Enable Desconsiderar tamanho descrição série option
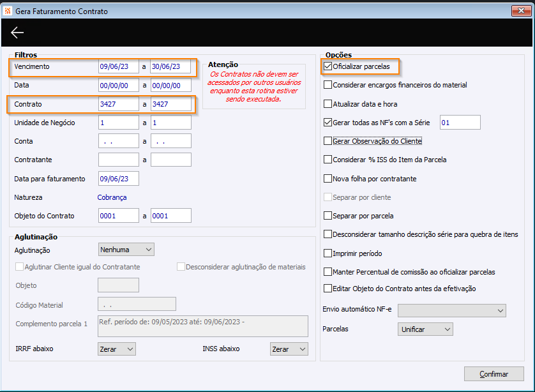This screenshot has height=392, width=535. pyautogui.click(x=328, y=234)
